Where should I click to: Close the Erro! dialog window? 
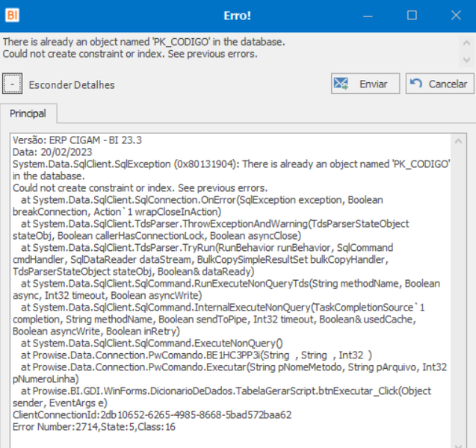tap(456, 16)
